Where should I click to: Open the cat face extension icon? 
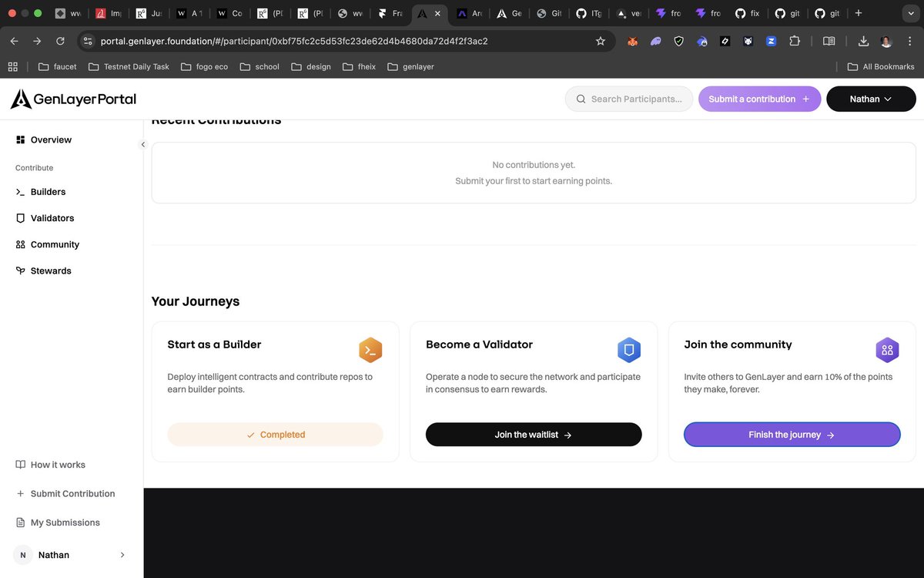click(748, 41)
